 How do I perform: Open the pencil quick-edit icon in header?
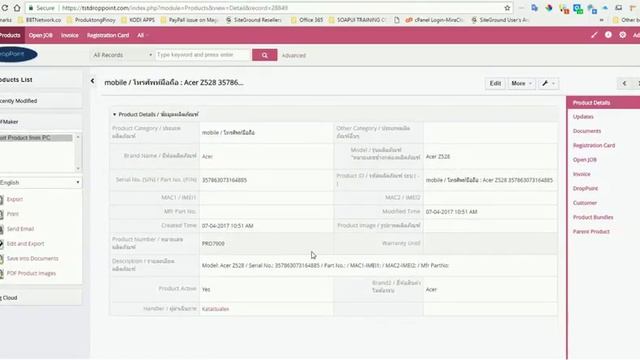point(594,35)
